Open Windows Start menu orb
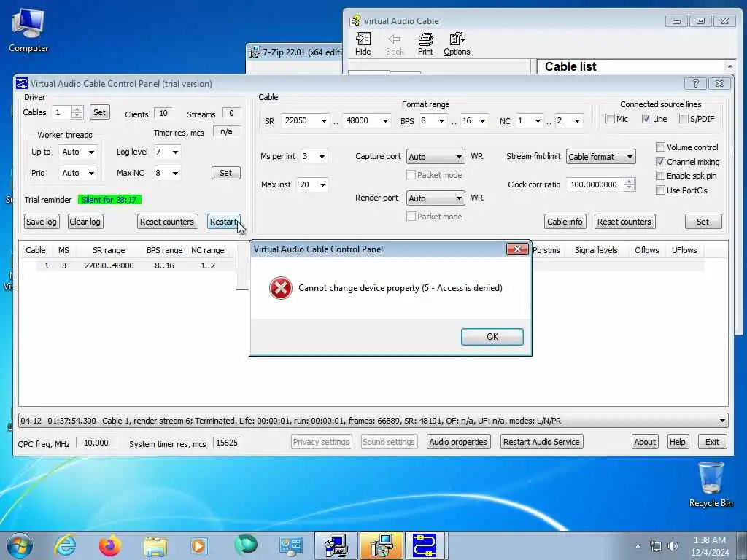Viewport: 747px width, 560px height. click(19, 545)
